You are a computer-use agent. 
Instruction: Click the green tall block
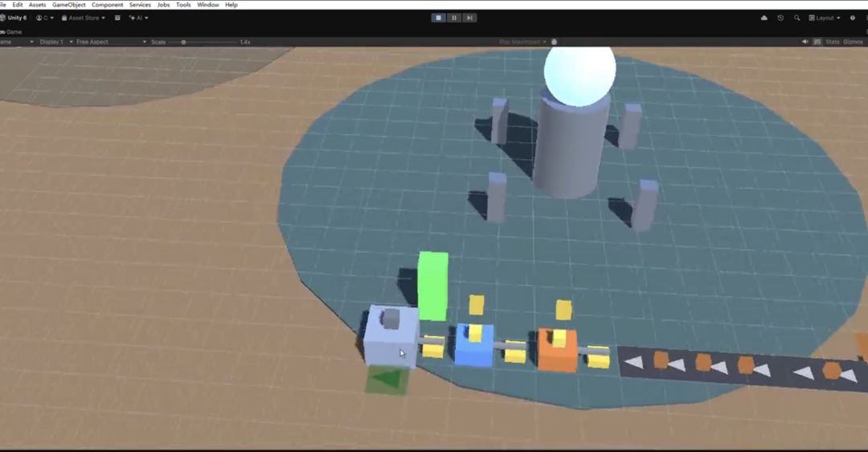433,286
